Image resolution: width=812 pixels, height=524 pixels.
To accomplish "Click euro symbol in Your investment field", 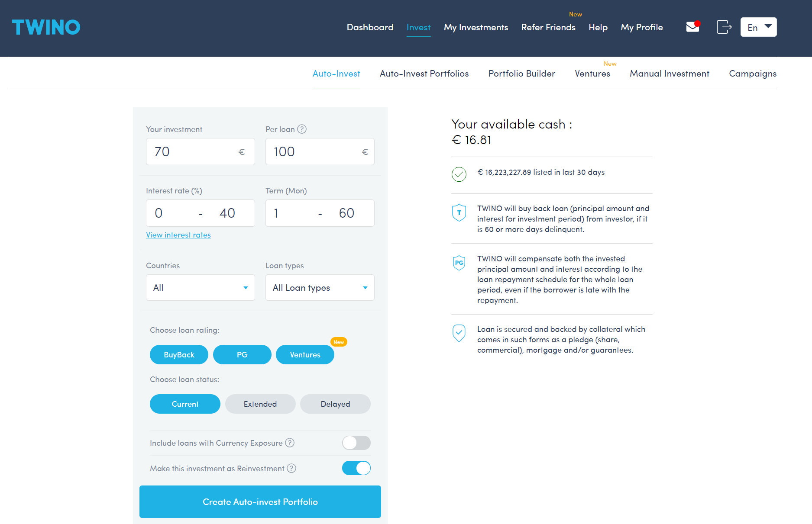I will click(242, 152).
